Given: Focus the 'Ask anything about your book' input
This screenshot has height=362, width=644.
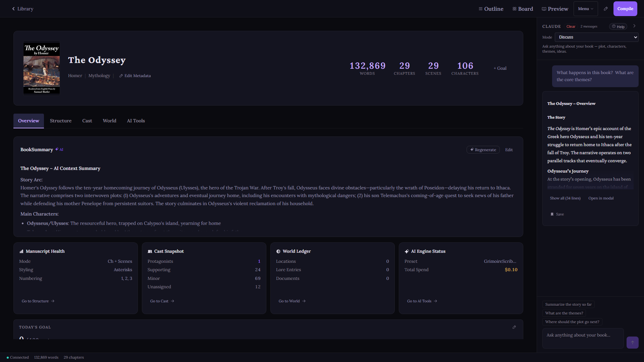Looking at the screenshot, I should click(583, 338).
